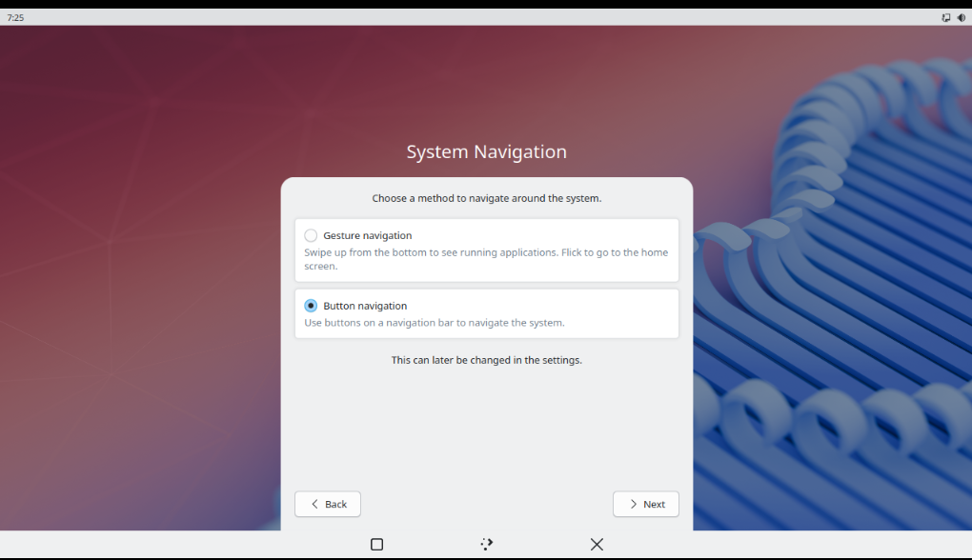The height and width of the screenshot is (560, 972).
Task: Click the "This can later be changed in the settings" text
Action: (x=486, y=360)
